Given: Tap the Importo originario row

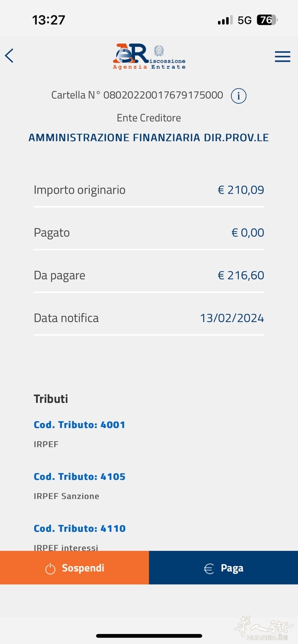Looking at the screenshot, I should pos(149,190).
